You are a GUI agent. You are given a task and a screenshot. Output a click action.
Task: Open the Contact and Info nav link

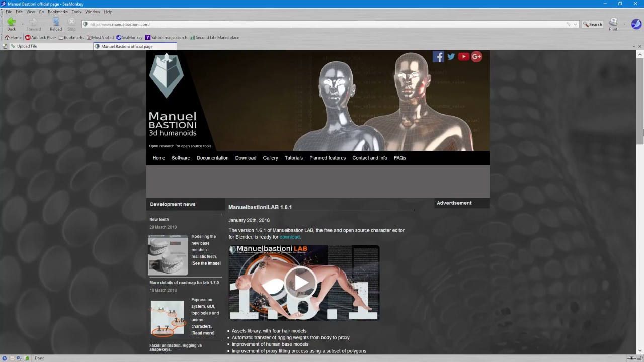point(370,158)
